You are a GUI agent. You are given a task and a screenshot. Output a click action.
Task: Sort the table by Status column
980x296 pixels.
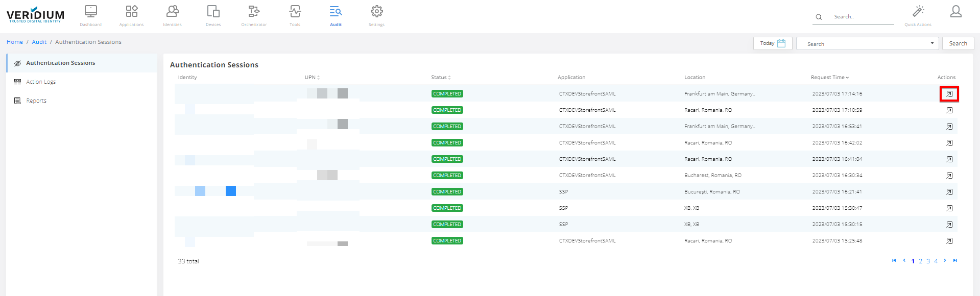coord(441,78)
